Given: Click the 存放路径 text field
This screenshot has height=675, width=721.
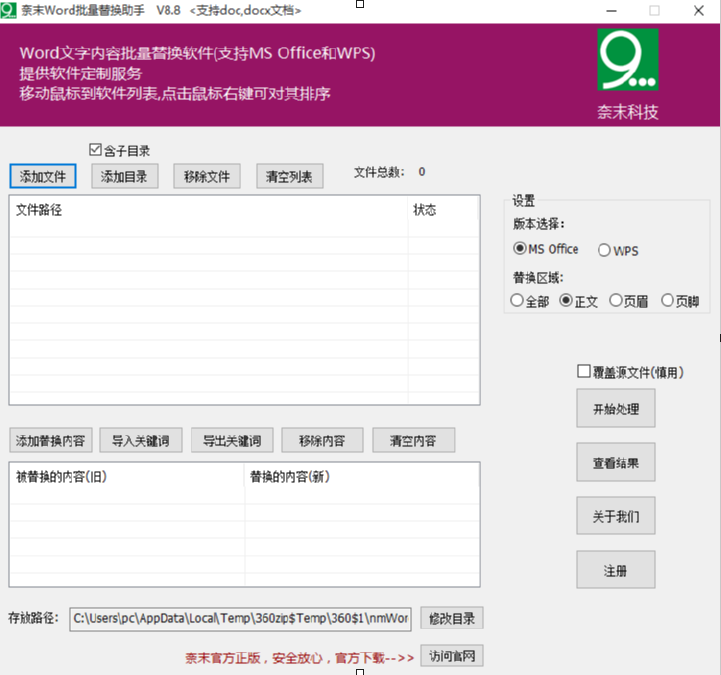Looking at the screenshot, I should [240, 618].
